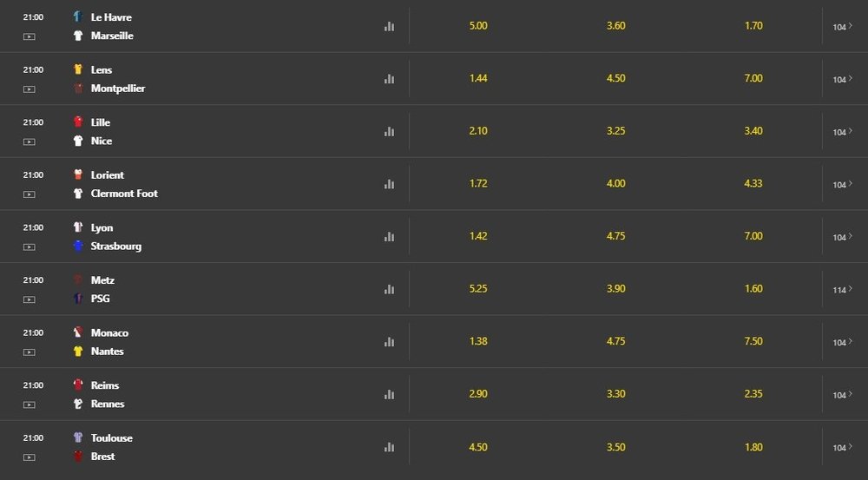Expand 104 markets for Le Havre match
Screen dimensions: 868x480
pyautogui.click(x=842, y=27)
